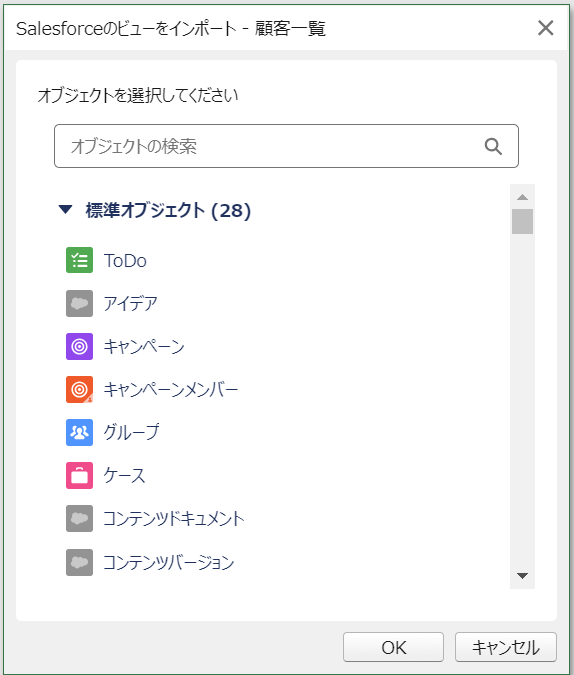Screen dimensions: 574x675
Task: Select the キャンペーン object label
Action: click(144, 347)
